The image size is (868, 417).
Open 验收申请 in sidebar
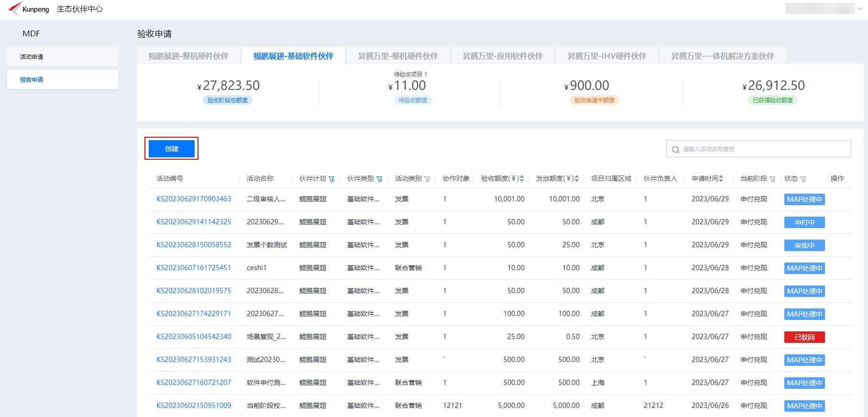pyautogui.click(x=63, y=79)
